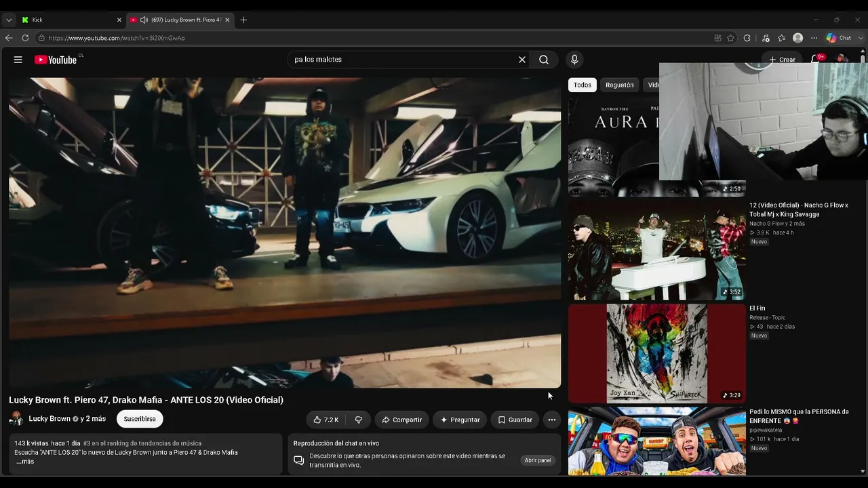The image size is (868, 488).
Task: Like the video showing 7.2 K
Action: tap(326, 420)
